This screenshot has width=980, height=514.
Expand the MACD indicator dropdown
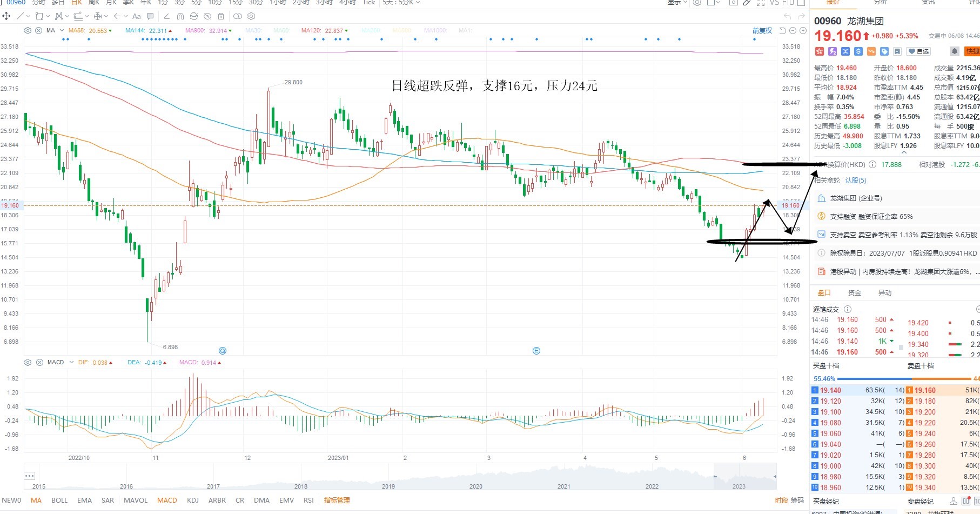[x=71, y=362]
